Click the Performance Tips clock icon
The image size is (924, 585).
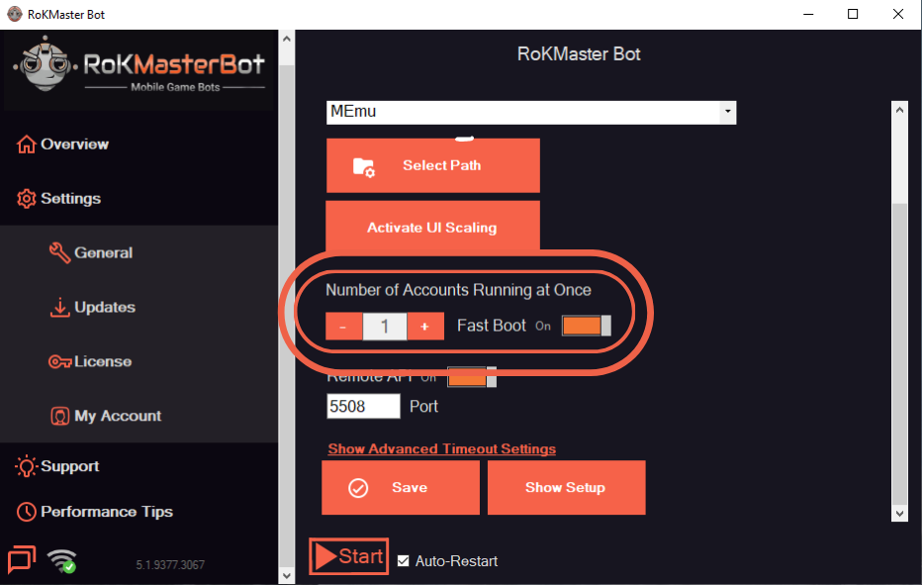(x=26, y=512)
